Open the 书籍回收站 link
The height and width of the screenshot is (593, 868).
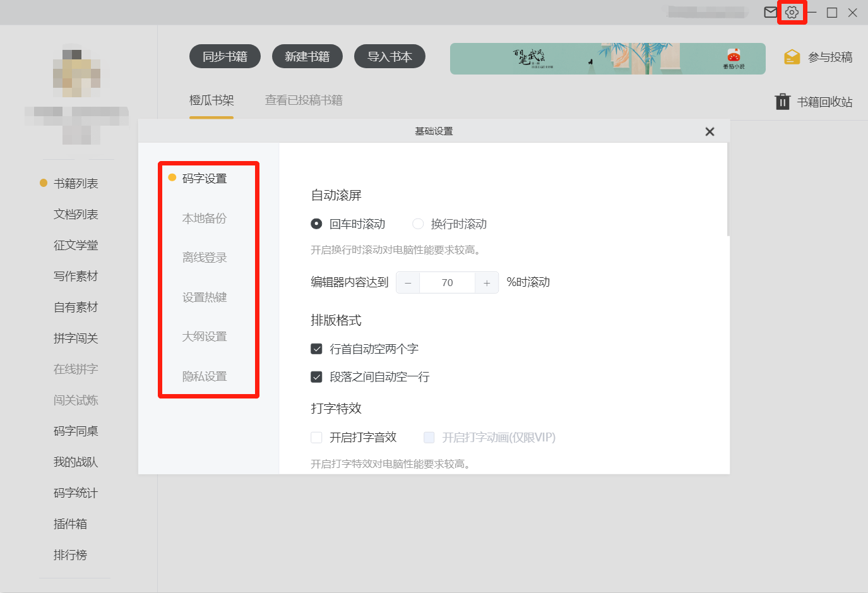click(x=824, y=102)
